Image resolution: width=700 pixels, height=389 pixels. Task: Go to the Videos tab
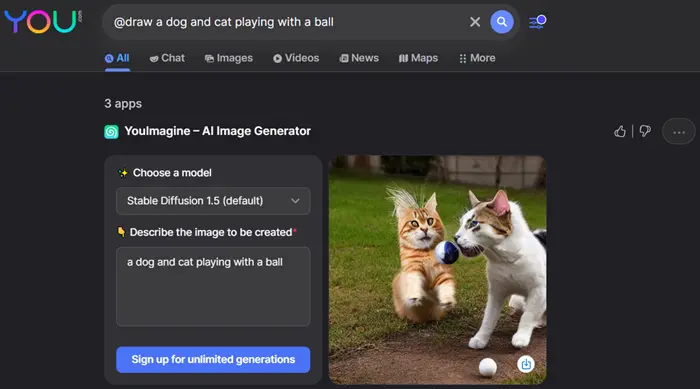(296, 59)
